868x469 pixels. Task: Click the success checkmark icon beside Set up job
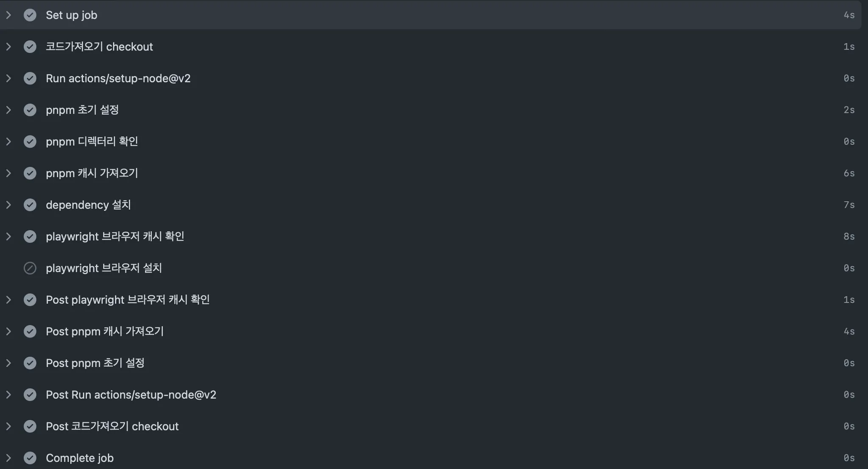click(30, 15)
